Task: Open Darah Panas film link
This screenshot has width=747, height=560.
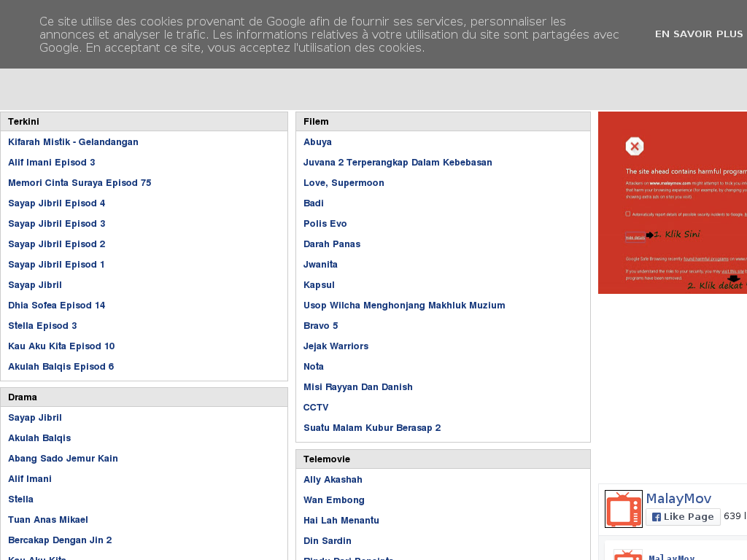Action: coord(332,244)
